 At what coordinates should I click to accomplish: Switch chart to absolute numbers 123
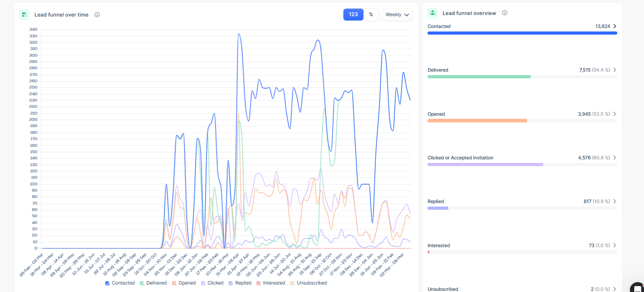coord(353,15)
